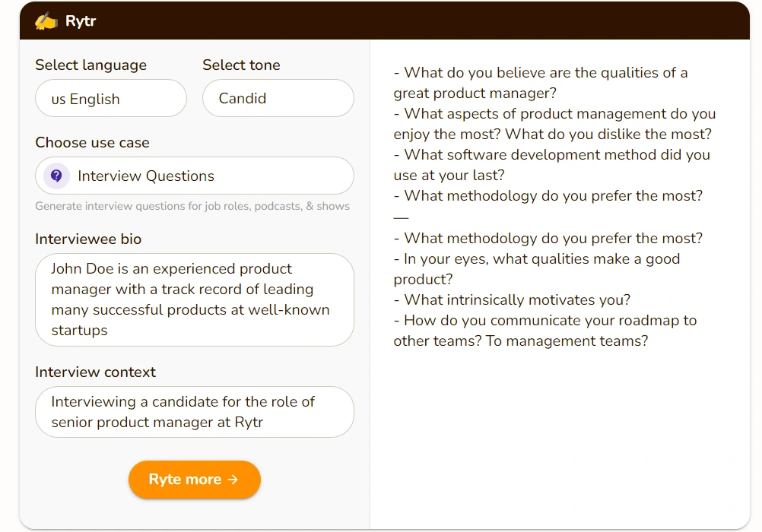The image size is (762, 532).
Task: Click the Rytr brand name in header
Action: [x=81, y=21]
